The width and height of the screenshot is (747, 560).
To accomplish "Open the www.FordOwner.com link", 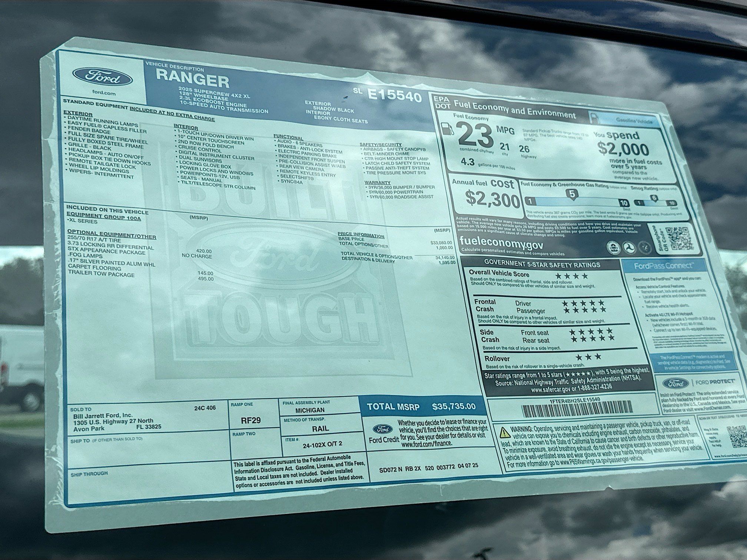I will pyautogui.click(x=713, y=409).
